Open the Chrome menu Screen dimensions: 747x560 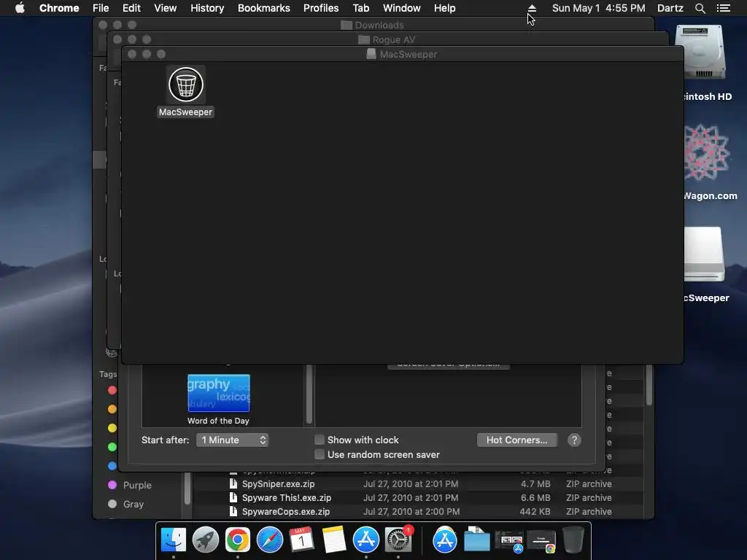[x=59, y=8]
